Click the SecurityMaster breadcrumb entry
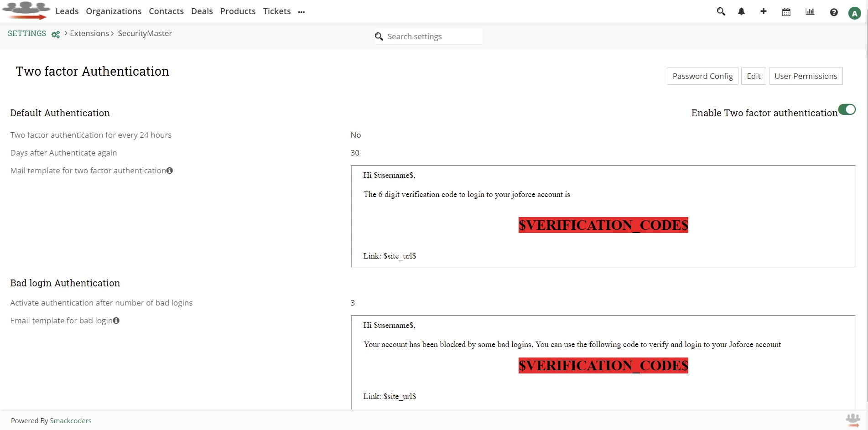The width and height of the screenshot is (868, 430). 145,33
